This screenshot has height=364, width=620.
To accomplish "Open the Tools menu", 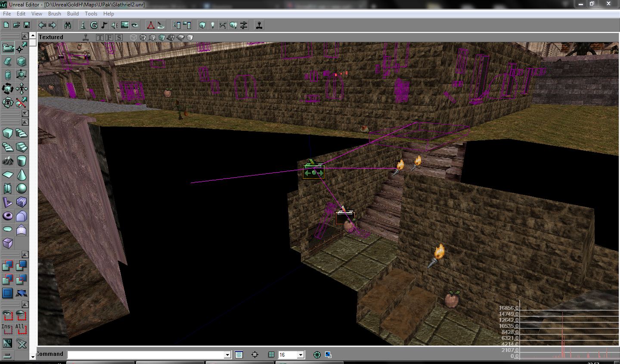I will point(91,14).
